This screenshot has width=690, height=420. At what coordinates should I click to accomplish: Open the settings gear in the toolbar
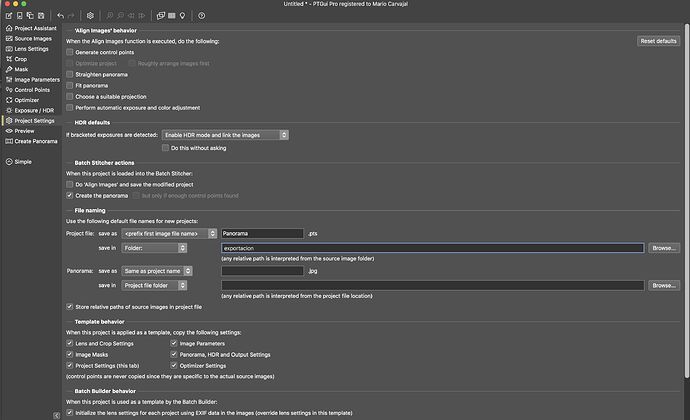[x=90, y=15]
